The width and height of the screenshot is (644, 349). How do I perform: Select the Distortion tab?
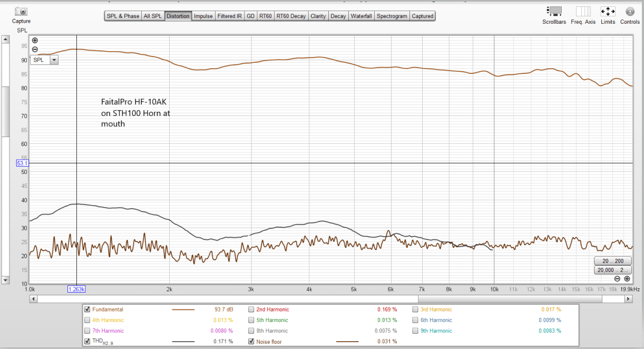(178, 16)
